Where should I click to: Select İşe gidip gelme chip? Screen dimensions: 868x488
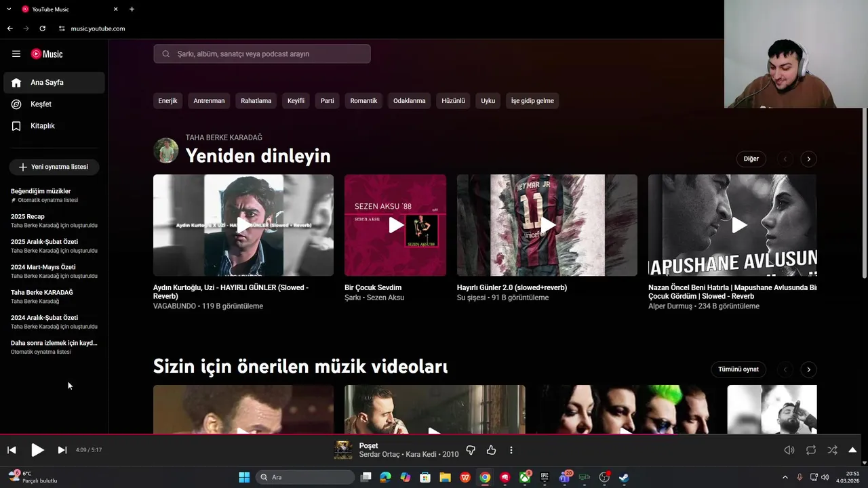532,101
